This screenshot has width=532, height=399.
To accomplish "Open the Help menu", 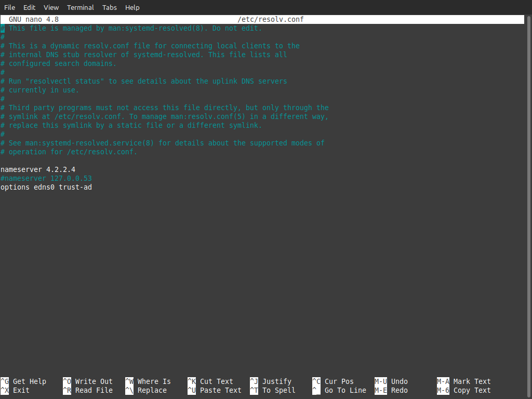I will 132,7.
